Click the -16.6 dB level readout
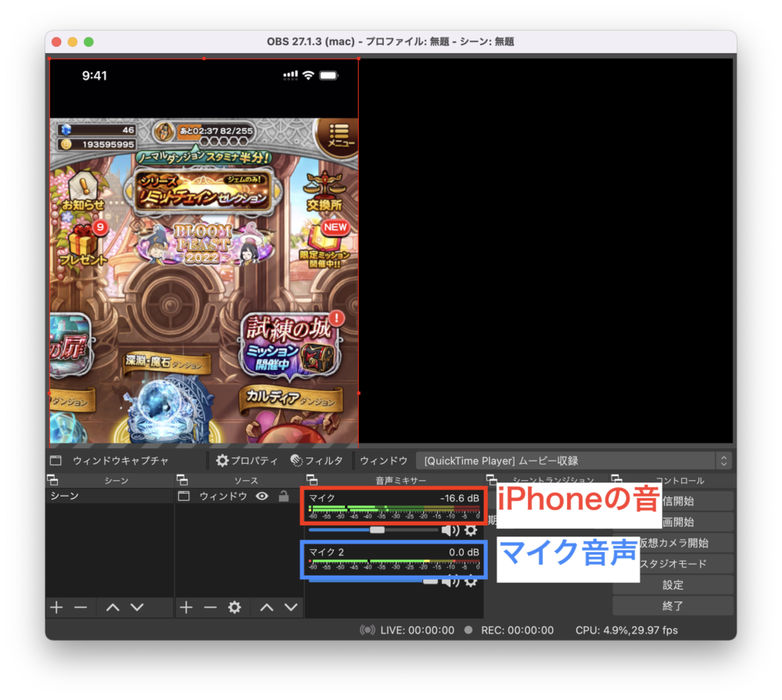This screenshot has width=782, height=700. click(459, 498)
